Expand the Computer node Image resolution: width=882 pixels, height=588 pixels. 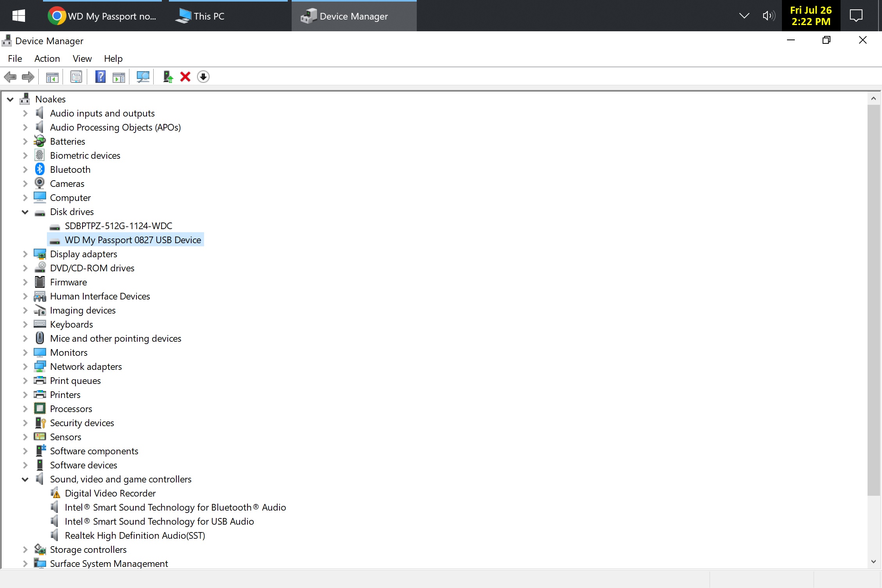[25, 198]
